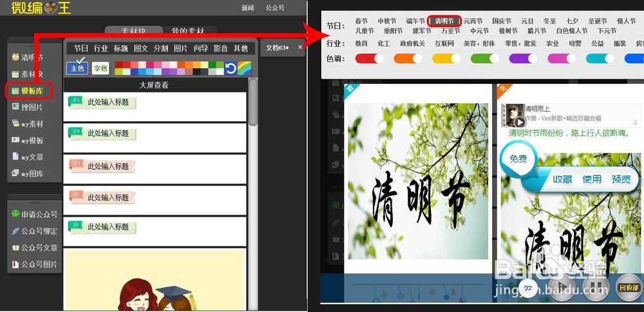The width and height of the screenshot is (644, 312).
Task: Click 预览 on the template popup
Action: [x=621, y=179]
